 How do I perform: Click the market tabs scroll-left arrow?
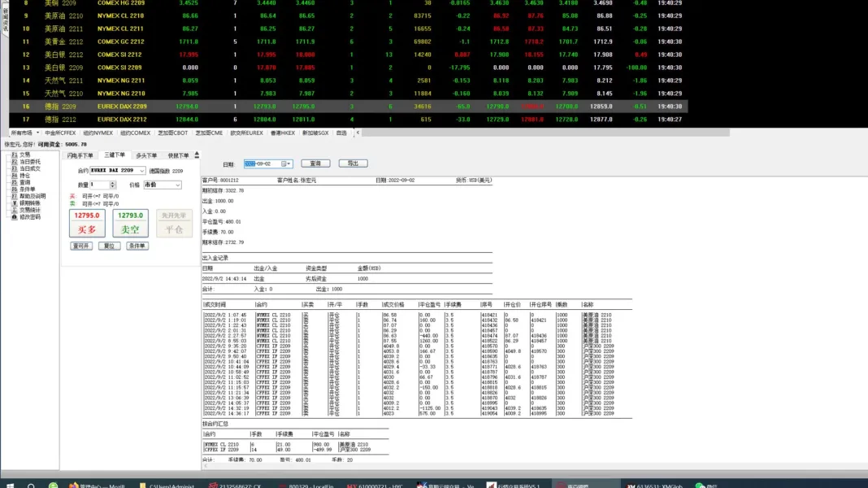[358, 133]
